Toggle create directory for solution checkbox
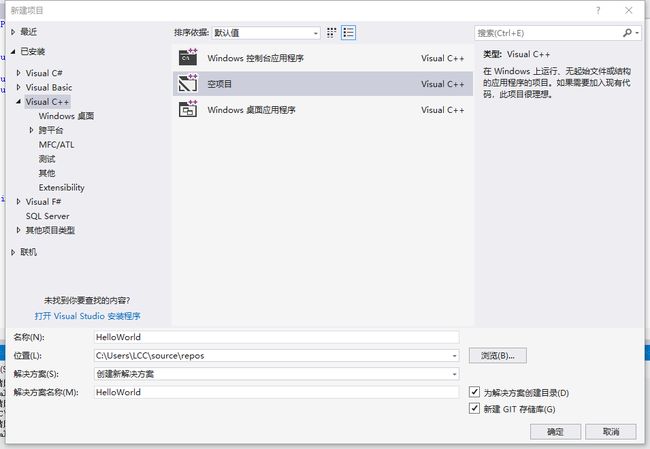Viewport: 650px width, 449px height. pos(474,392)
